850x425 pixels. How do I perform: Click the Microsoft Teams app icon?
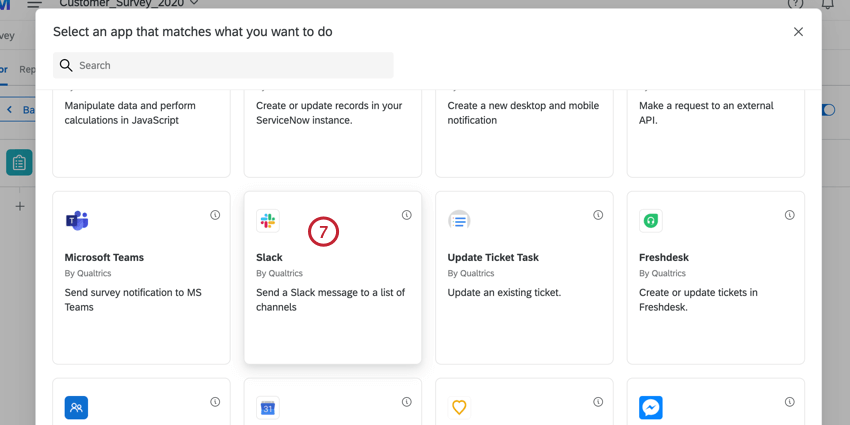point(77,220)
